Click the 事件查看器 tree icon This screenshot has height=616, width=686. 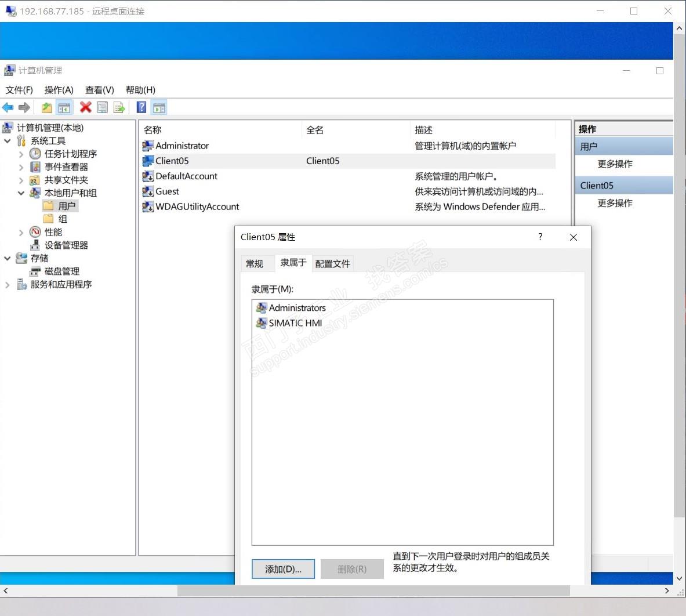35,166
